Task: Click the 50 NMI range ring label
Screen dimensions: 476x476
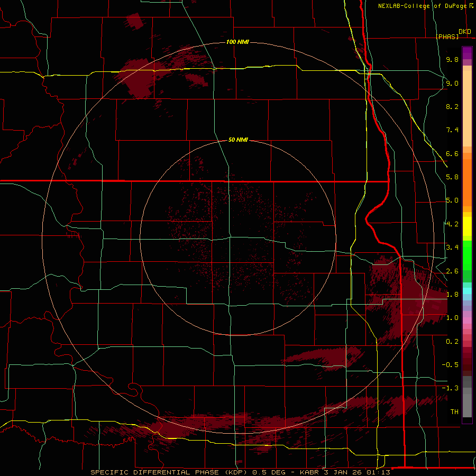Action: [238, 140]
